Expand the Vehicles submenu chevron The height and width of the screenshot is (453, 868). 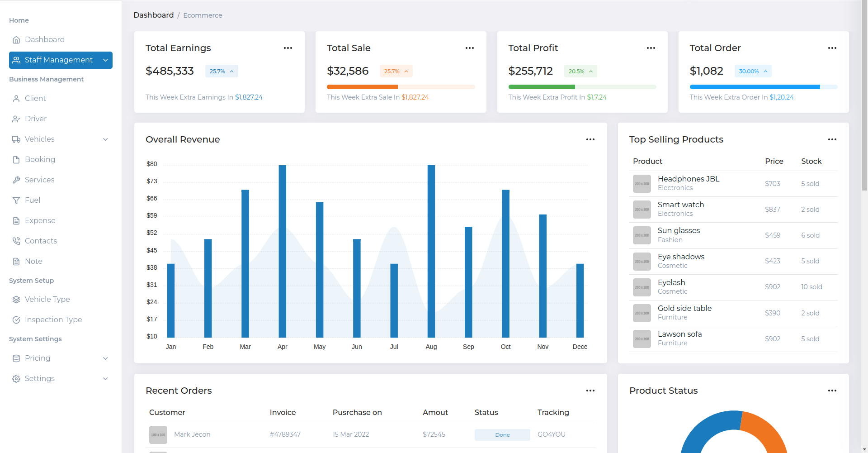(x=105, y=139)
